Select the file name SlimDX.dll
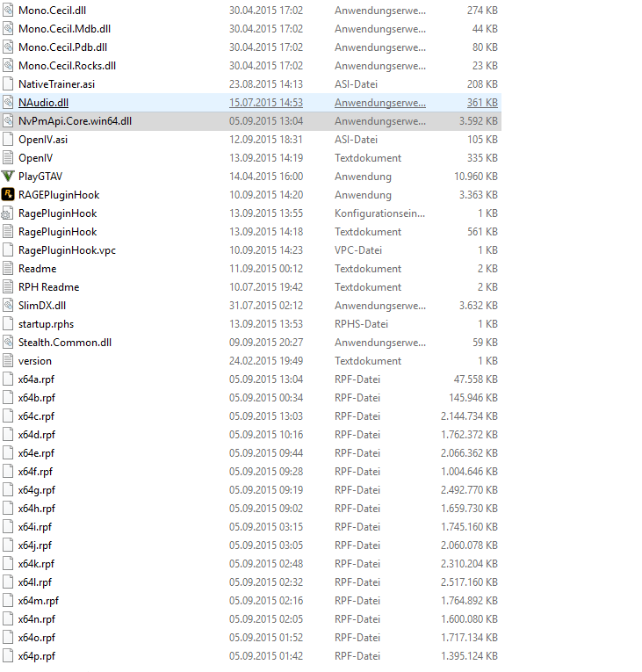Viewport: 642px width, 672px height. (42, 305)
